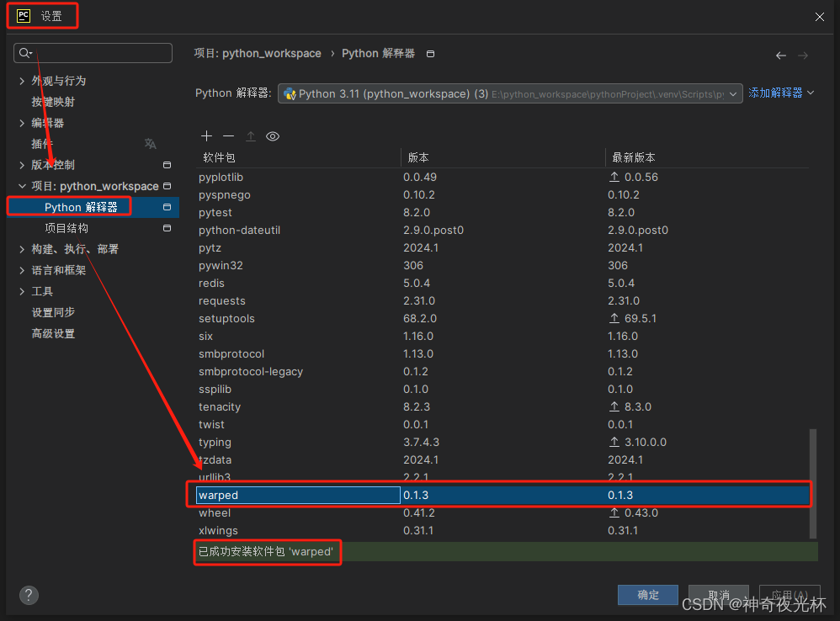Image resolution: width=840 pixels, height=621 pixels.
Task: Close the settings dialog
Action: tap(820, 17)
